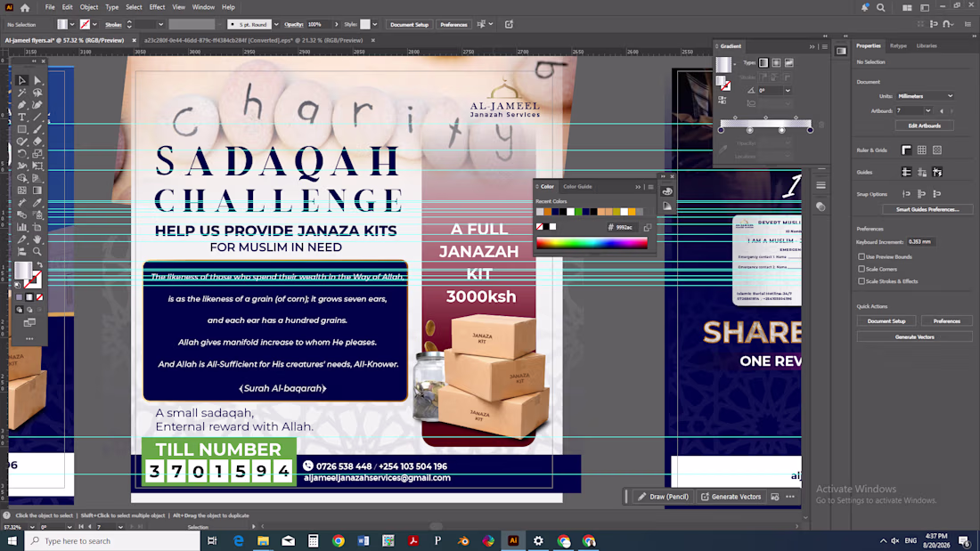Set gradient type to Freeform
This screenshot has height=551, width=980.
coord(788,62)
